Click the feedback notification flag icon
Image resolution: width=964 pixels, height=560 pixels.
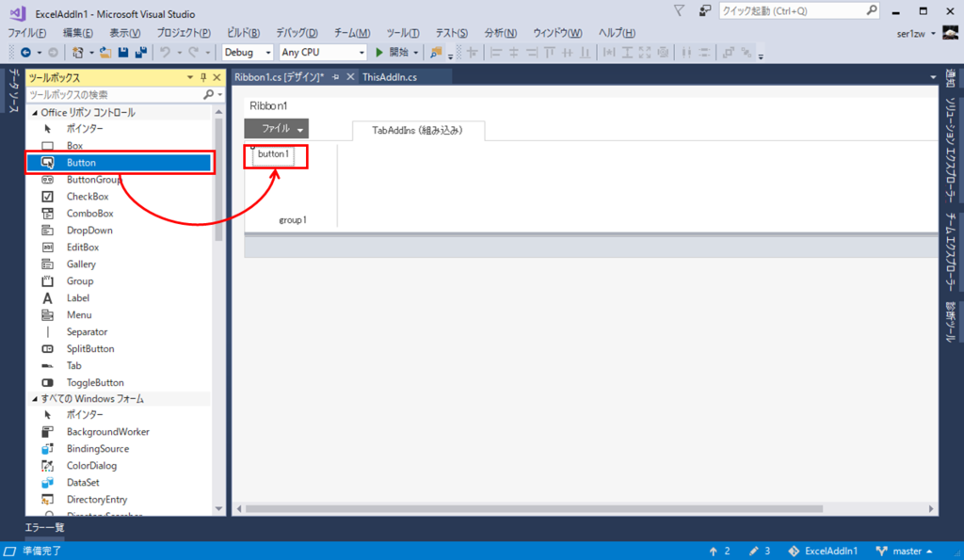point(679,11)
